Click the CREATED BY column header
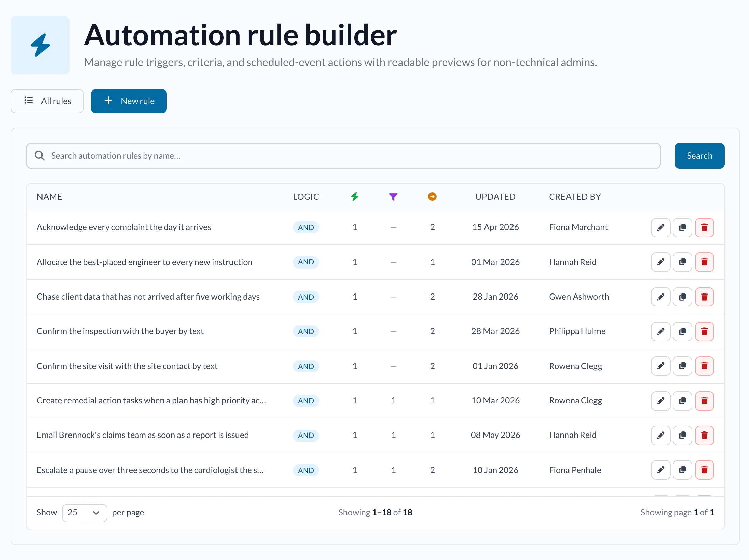Viewport: 749px width, 560px height. tap(575, 197)
